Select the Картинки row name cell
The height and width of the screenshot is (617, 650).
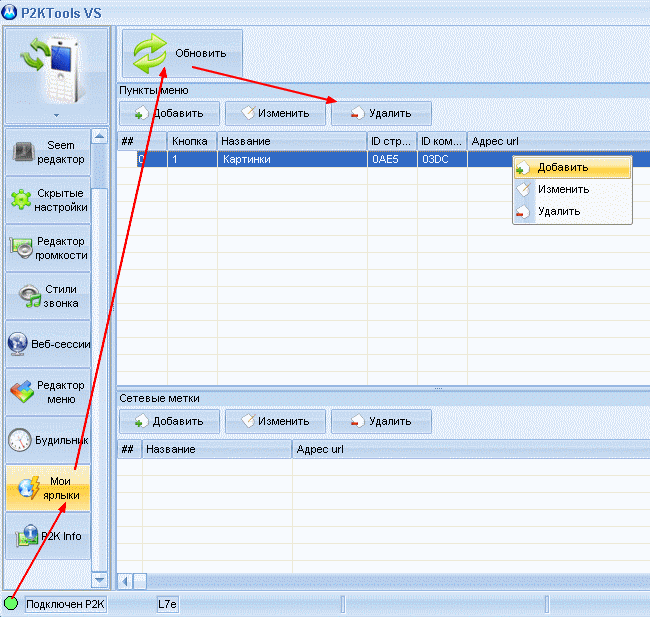point(292,159)
